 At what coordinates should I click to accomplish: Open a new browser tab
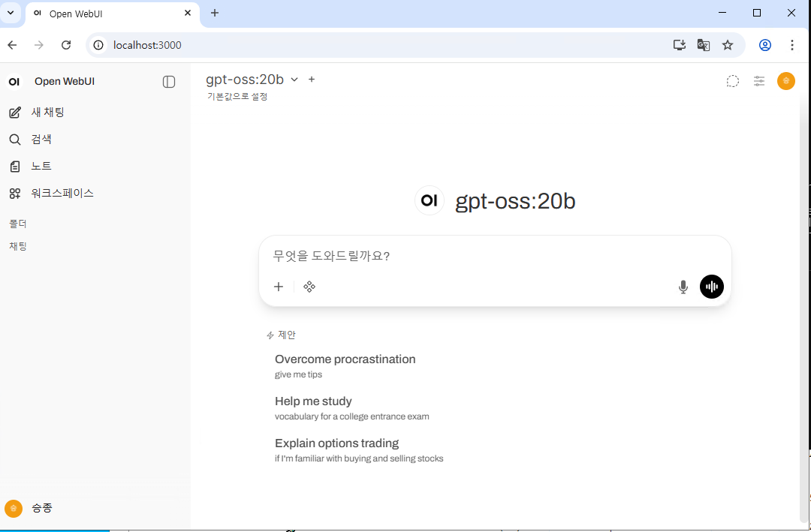click(x=215, y=13)
